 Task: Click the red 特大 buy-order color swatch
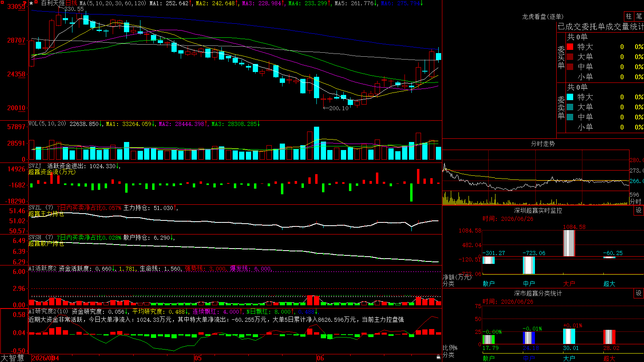[x=570, y=47]
